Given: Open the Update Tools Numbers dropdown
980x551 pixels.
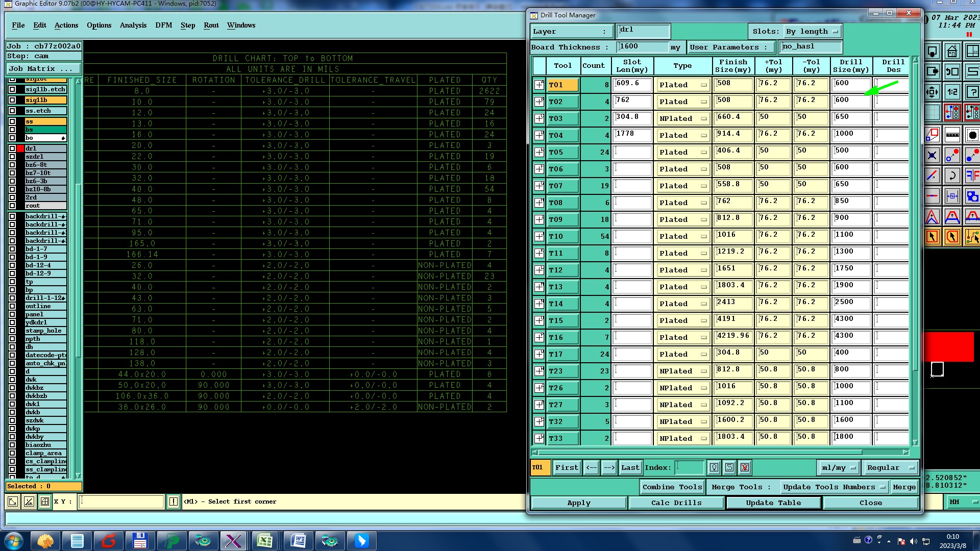Looking at the screenshot, I should tap(834, 487).
